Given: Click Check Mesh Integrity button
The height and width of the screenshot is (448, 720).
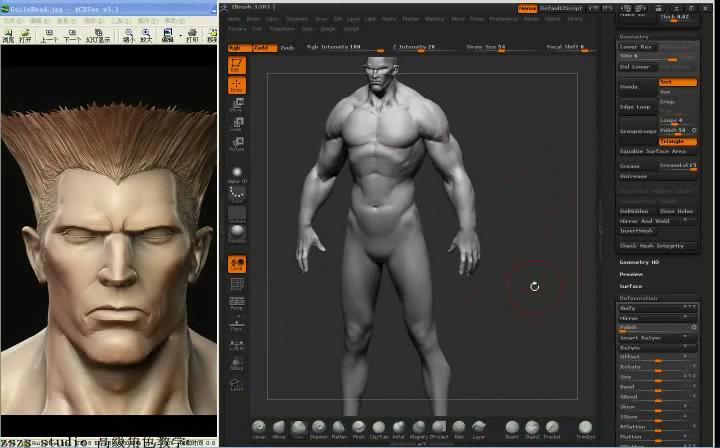Looking at the screenshot, I should coord(658,246).
